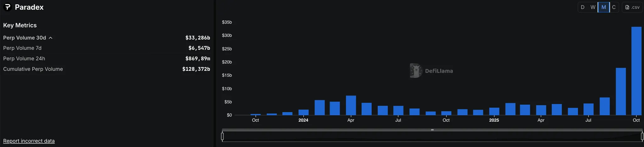Click the $128,372b value
Image resolution: width=644 pixels, height=147 pixels.
[196, 69]
